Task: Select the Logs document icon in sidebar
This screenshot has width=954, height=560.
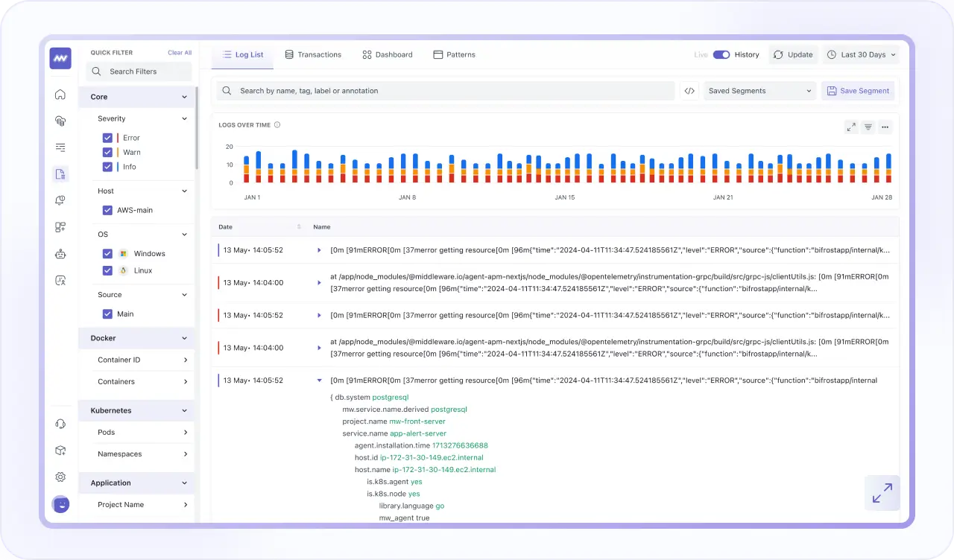Action: 60,173
